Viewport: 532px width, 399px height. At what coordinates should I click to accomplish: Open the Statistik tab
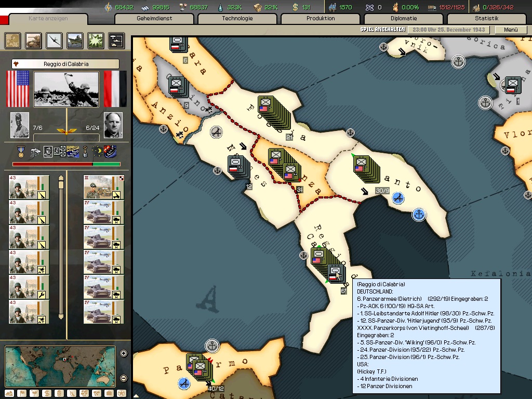coord(486,18)
